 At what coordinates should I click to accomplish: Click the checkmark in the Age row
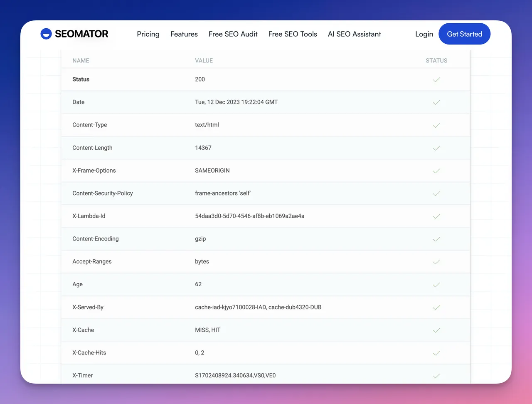click(x=436, y=285)
